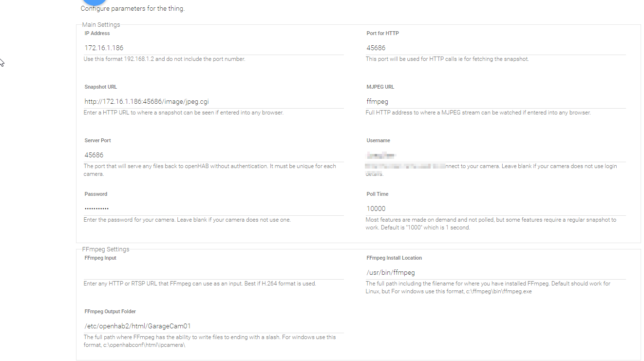Screen dimensions: 644x361
Task: Click the FFmpeg Output Folder input
Action: 213,326
